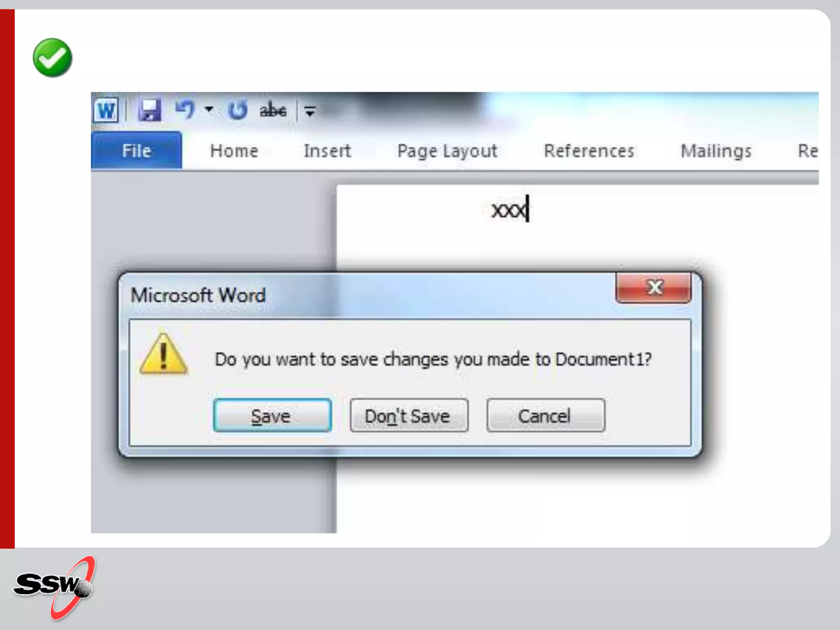Cancel the save changes prompt
This screenshot has height=630, width=840.
[546, 415]
